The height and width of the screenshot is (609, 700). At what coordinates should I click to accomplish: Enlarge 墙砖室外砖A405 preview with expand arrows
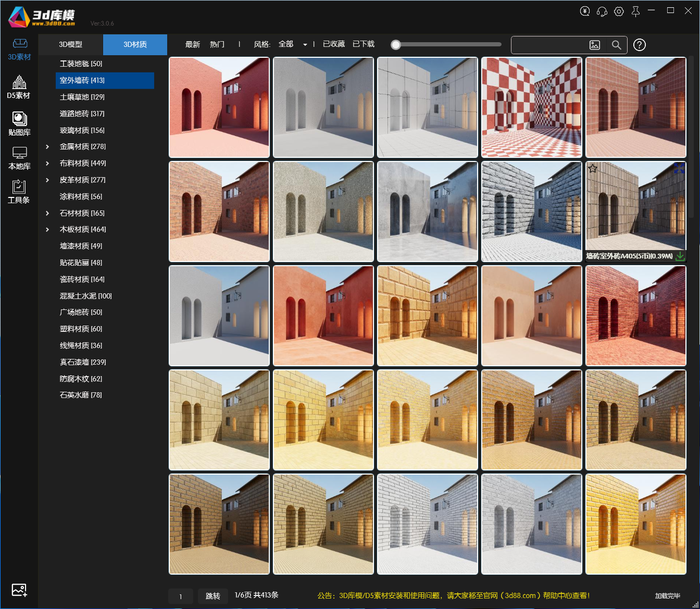679,168
